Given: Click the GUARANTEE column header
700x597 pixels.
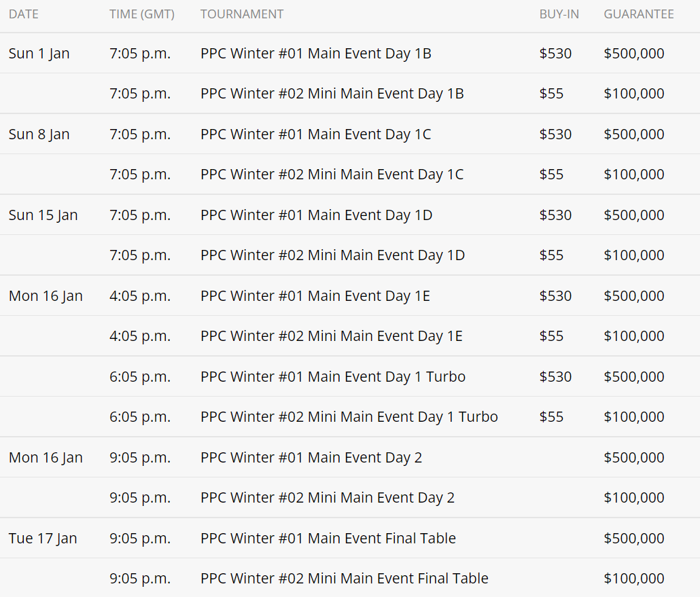Looking at the screenshot, I should click(639, 14).
